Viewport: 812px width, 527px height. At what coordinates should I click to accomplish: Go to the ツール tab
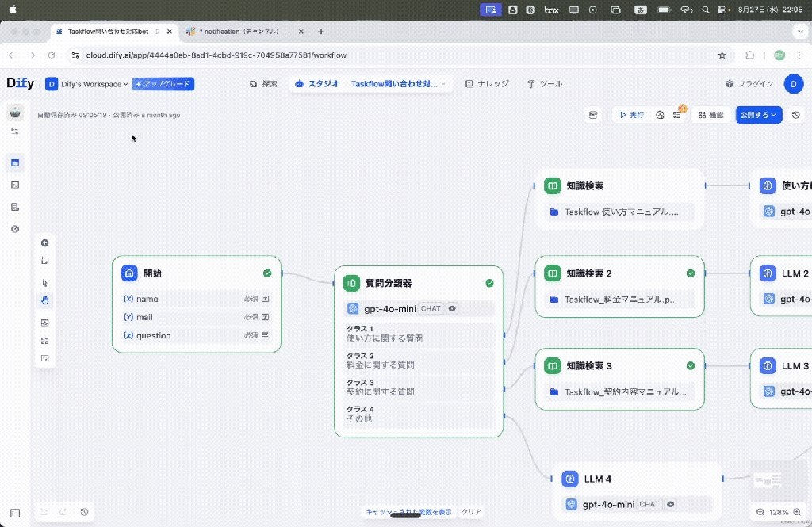click(x=545, y=84)
